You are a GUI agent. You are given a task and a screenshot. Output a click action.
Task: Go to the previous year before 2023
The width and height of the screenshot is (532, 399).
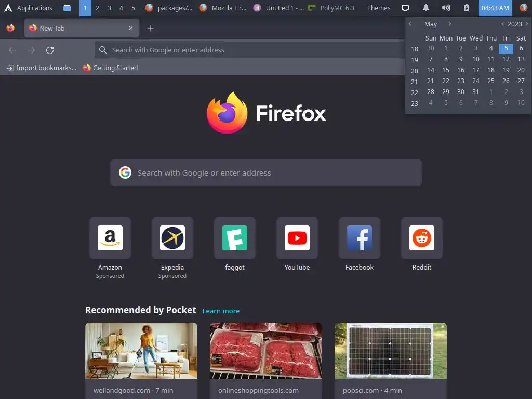click(x=503, y=24)
